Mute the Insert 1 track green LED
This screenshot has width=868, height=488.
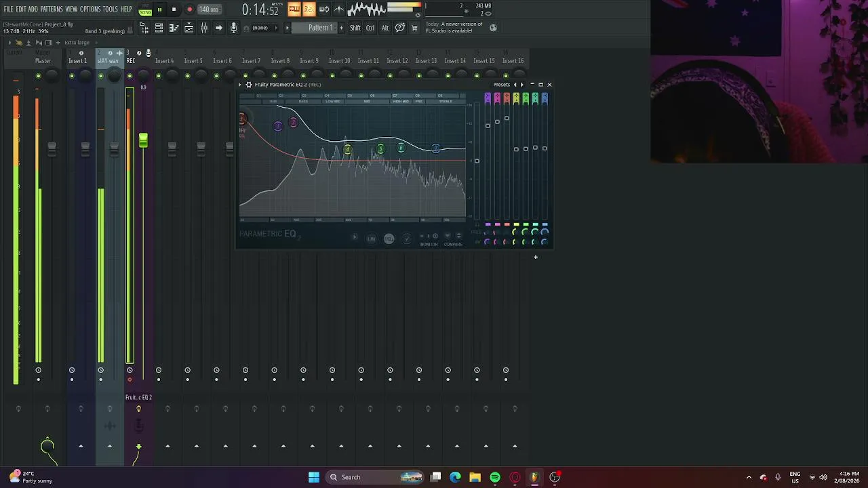(x=72, y=76)
